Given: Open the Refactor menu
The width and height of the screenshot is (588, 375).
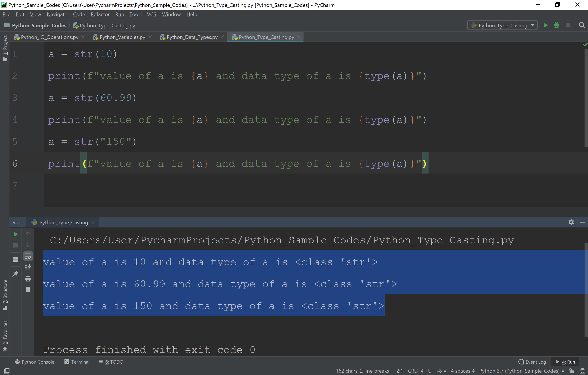Looking at the screenshot, I should click(x=100, y=14).
